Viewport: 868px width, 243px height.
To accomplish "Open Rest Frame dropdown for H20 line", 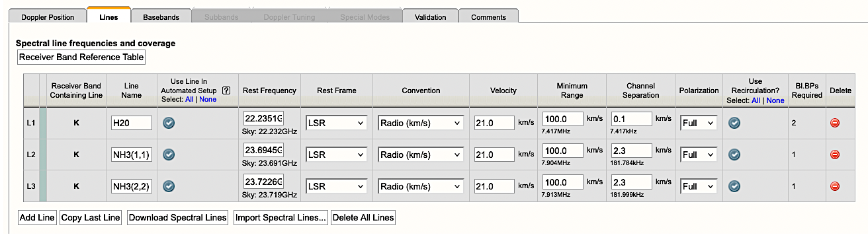I will point(336,123).
